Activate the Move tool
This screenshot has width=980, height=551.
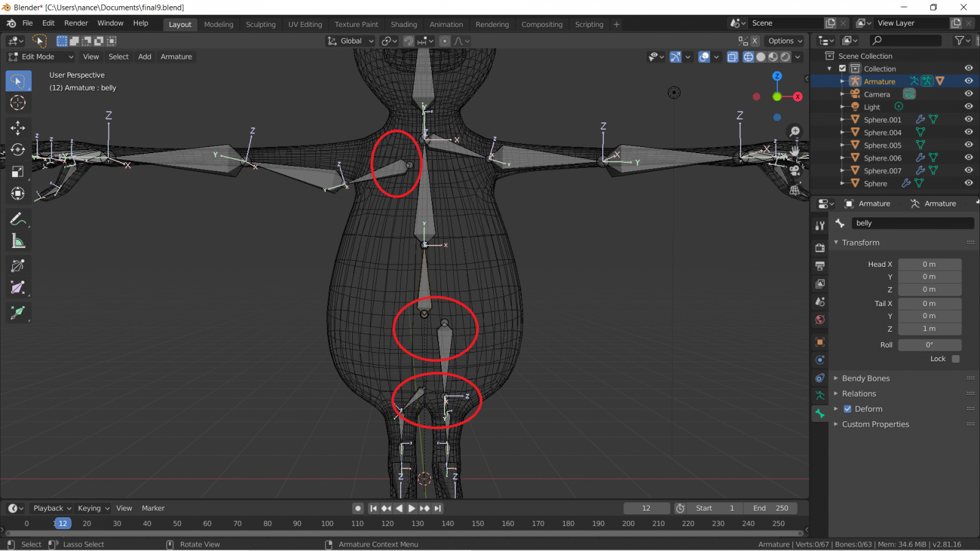click(18, 127)
